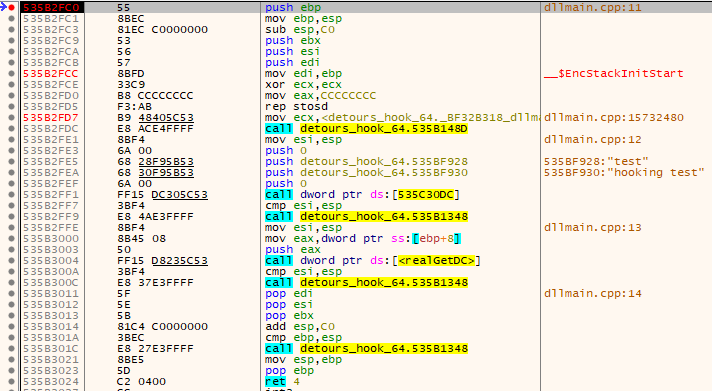Viewport: 712px width, 391px height.
Task: Select the 'mov esp,ebp' instruction
Action: click(303, 360)
